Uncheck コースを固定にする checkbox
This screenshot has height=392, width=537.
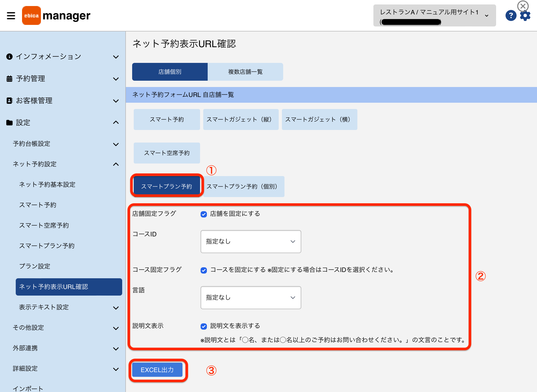[204, 270]
